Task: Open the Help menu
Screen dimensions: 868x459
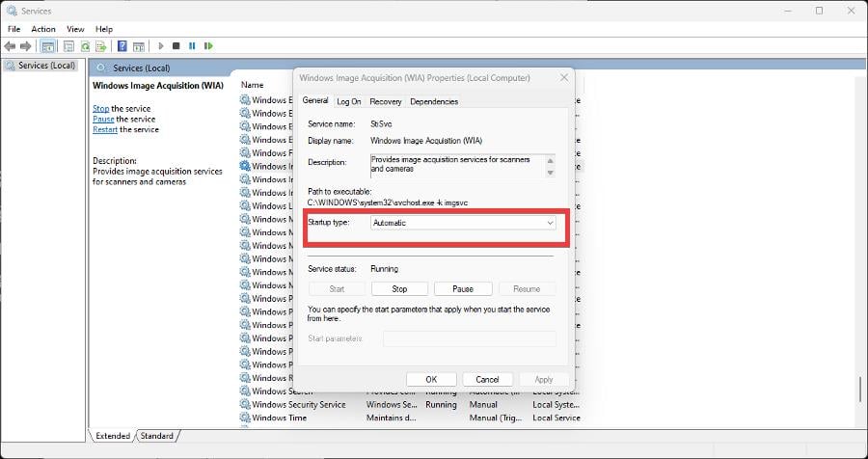Action: 104,29
